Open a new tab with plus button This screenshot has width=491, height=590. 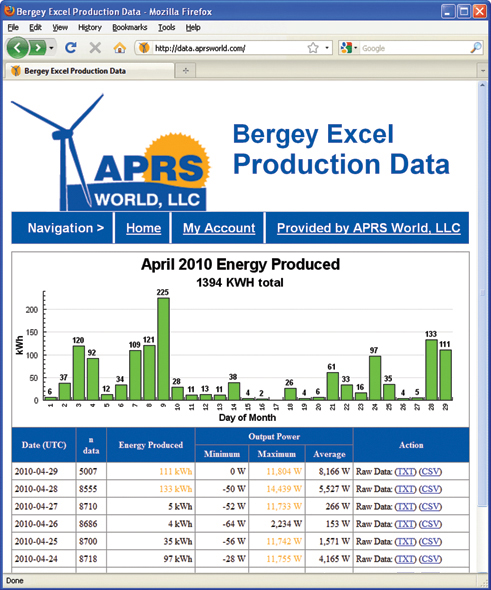(x=185, y=71)
